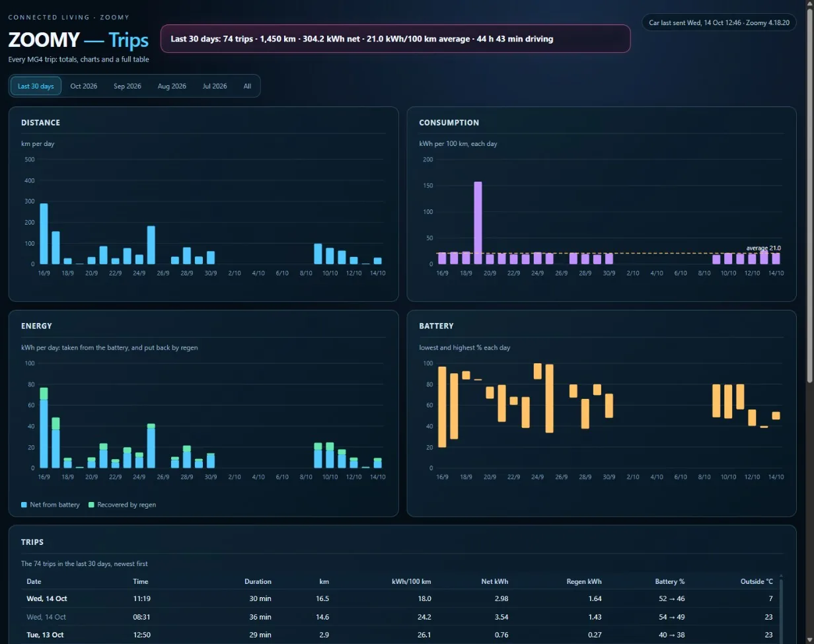Switch to the Sep 2026 tab
This screenshot has height=644, width=814.
pyautogui.click(x=128, y=86)
